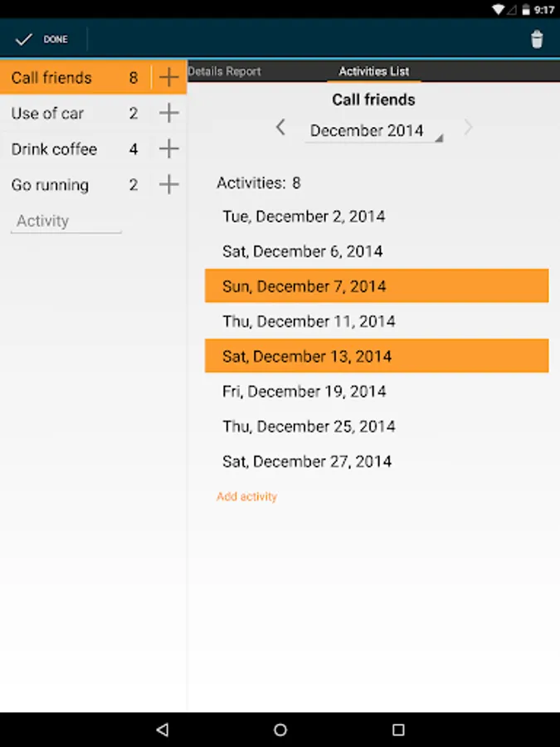
Task: Focus the Activity name input field
Action: [66, 221]
